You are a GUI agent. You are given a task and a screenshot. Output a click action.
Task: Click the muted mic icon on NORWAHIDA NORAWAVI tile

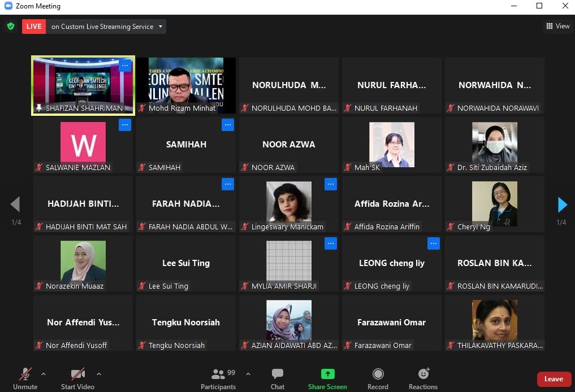(451, 108)
